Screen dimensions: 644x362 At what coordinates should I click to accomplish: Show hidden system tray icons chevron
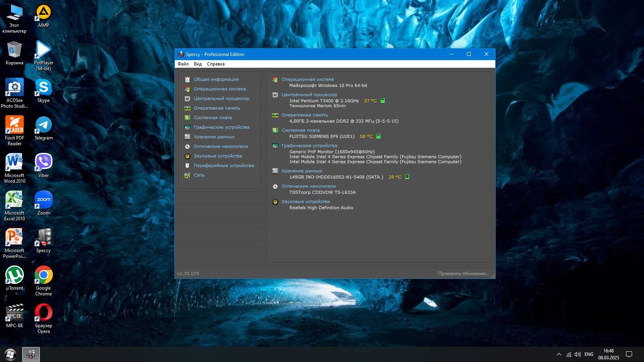559,354
